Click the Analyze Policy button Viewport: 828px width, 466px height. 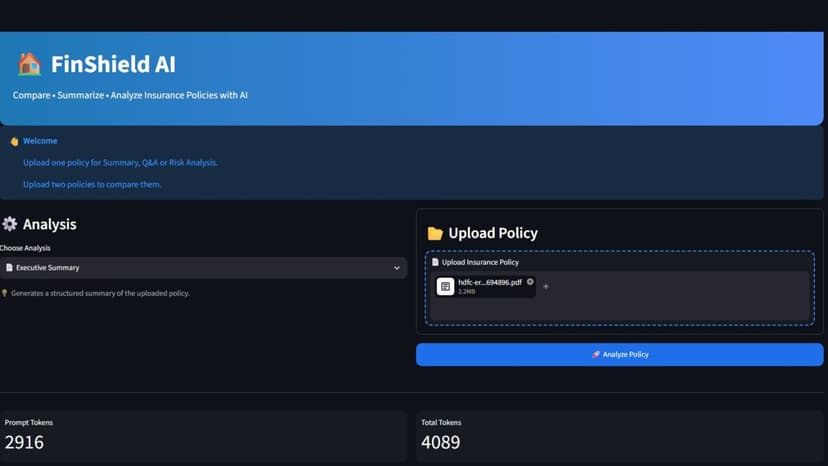pos(619,355)
